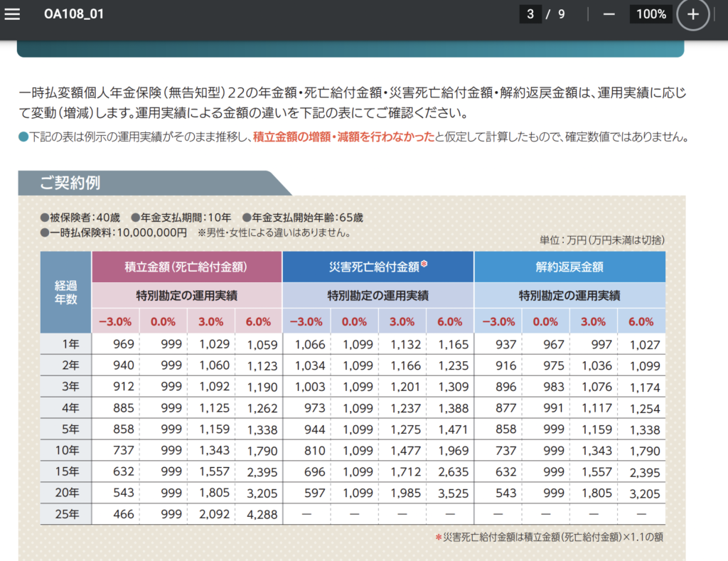Zoom out using the minus icon
Screen dimensions: 728x561
[x=609, y=14]
